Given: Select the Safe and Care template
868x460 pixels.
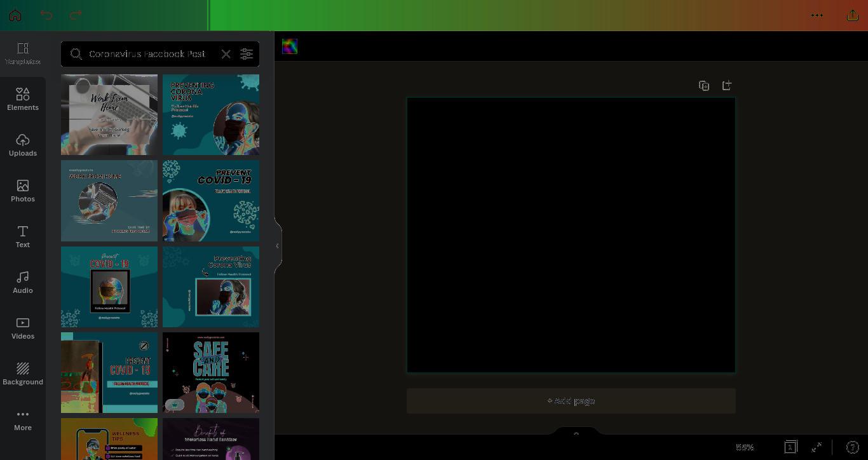Looking at the screenshot, I should [x=211, y=372].
